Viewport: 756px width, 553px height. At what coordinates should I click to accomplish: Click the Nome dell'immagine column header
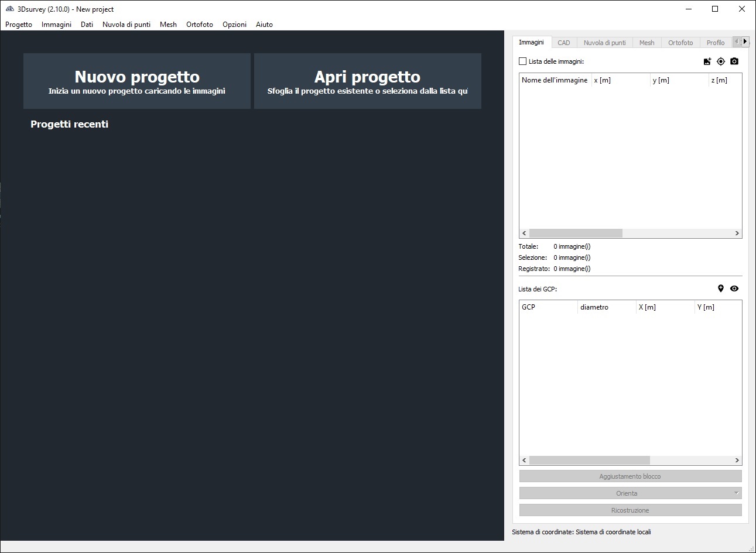(555, 80)
